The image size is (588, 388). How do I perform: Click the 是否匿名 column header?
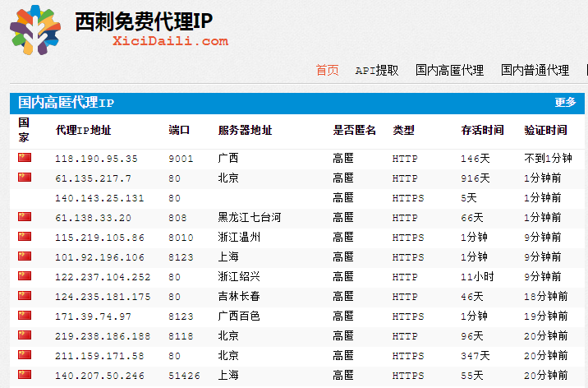pos(355,130)
